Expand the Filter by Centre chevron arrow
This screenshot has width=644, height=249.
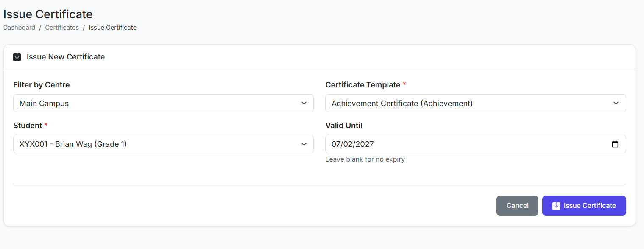coord(304,103)
